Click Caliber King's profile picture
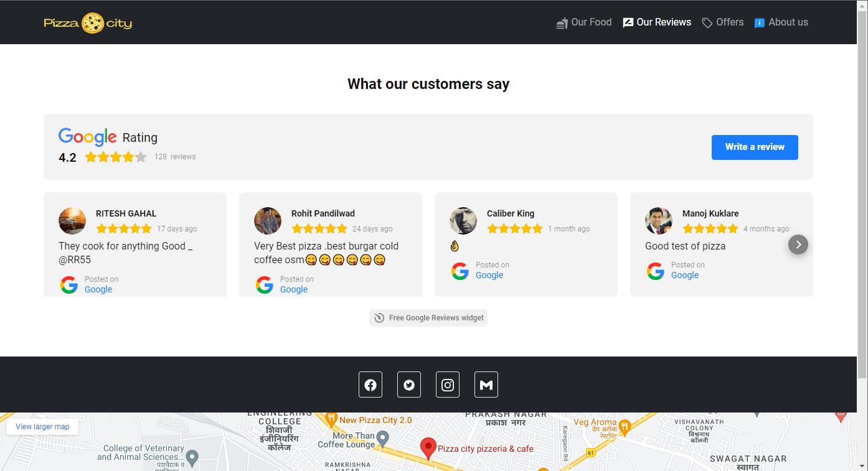 point(463,221)
